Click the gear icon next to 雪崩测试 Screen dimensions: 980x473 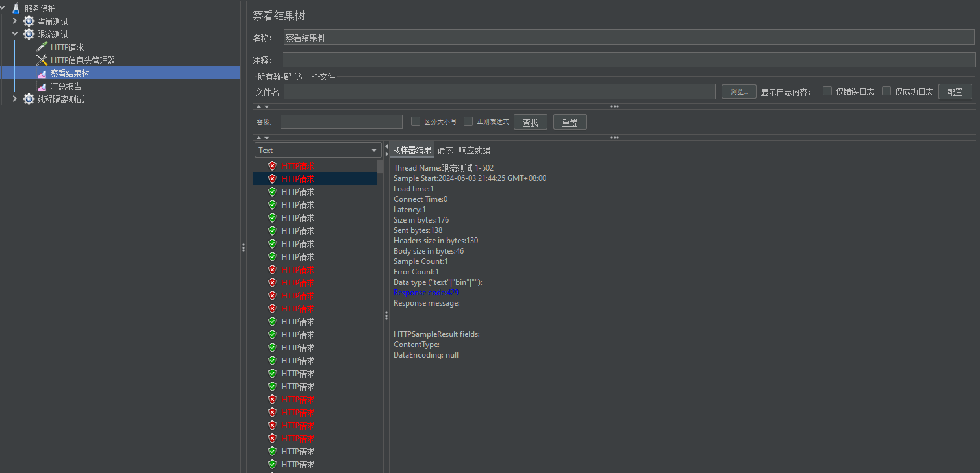[29, 21]
